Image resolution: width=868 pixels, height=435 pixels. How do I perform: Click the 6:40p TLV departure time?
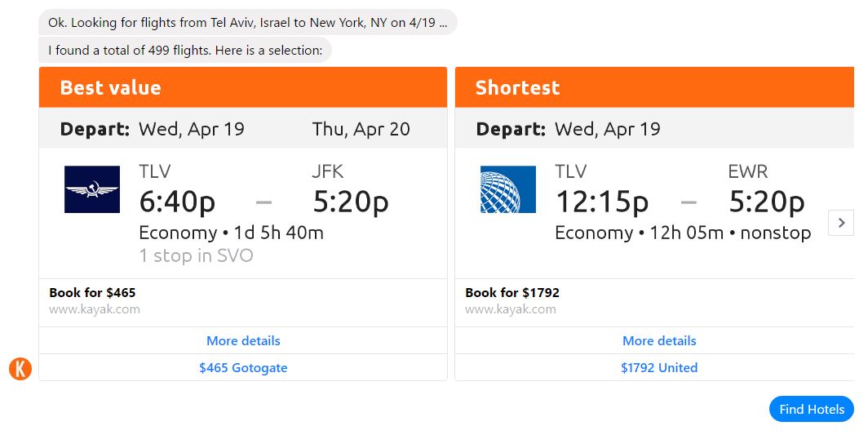(177, 202)
